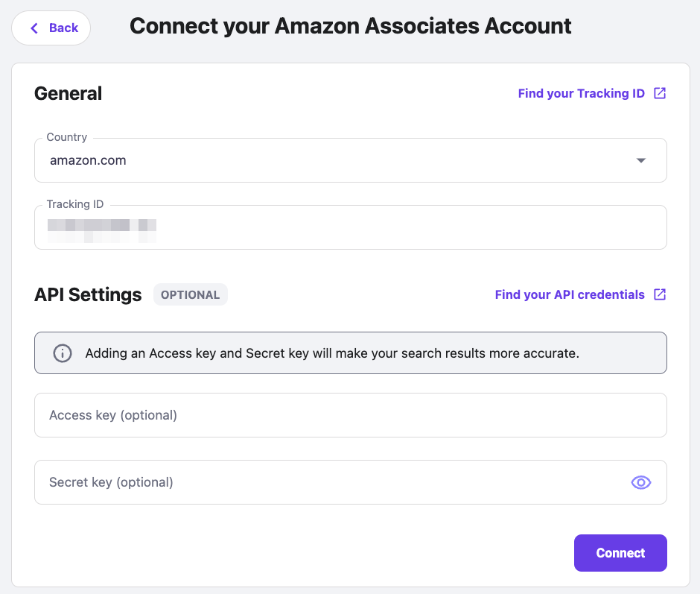This screenshot has height=594, width=700.
Task: Click the eye icon to reveal the Secret key
Action: pos(640,482)
